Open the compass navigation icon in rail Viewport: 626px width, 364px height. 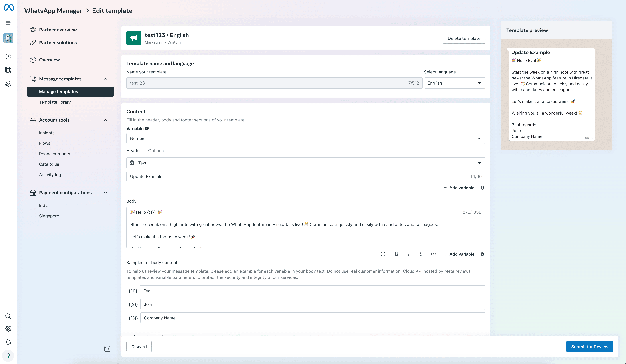[8, 57]
